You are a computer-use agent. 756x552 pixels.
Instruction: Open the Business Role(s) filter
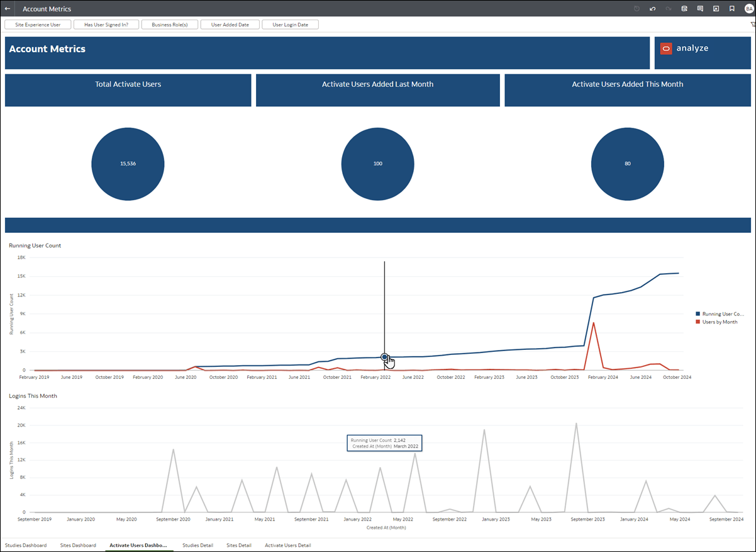coord(169,24)
